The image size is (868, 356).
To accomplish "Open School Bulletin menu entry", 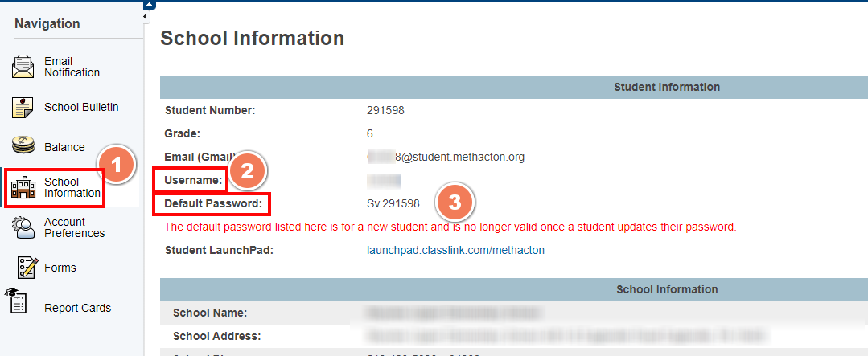I will pos(81,107).
